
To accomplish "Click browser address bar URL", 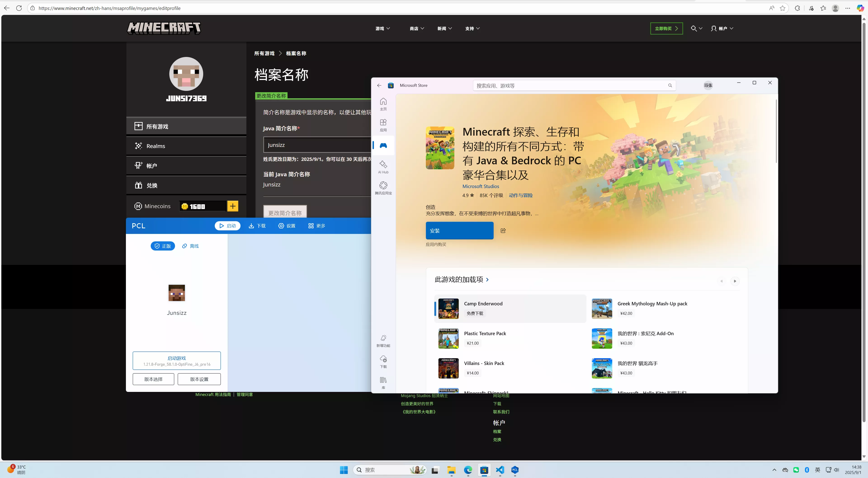I will click(x=109, y=8).
